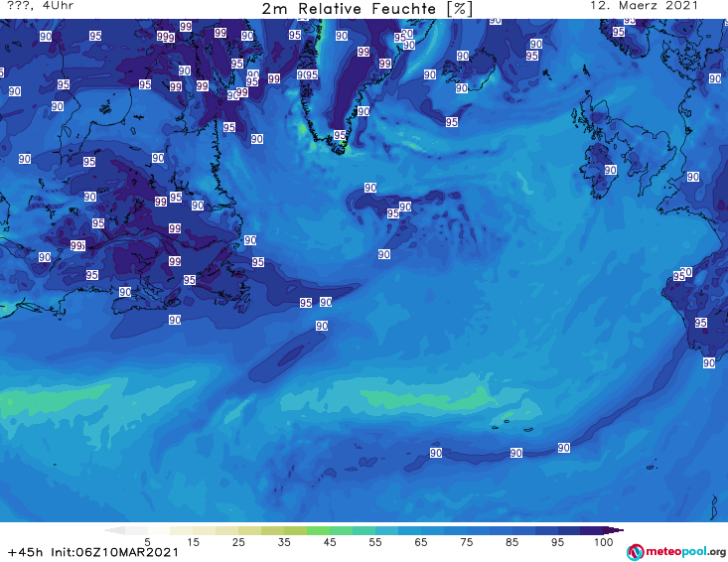Click the "65" tick label on color scale

(421, 542)
